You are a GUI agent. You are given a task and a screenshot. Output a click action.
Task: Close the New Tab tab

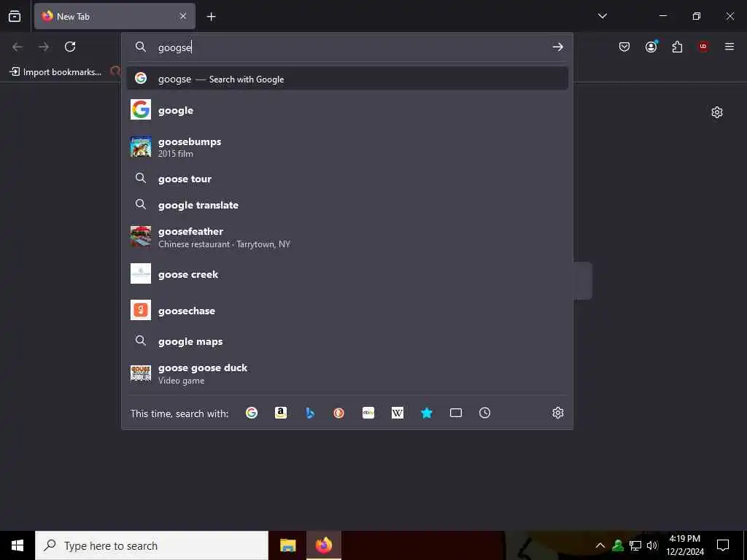[183, 16]
